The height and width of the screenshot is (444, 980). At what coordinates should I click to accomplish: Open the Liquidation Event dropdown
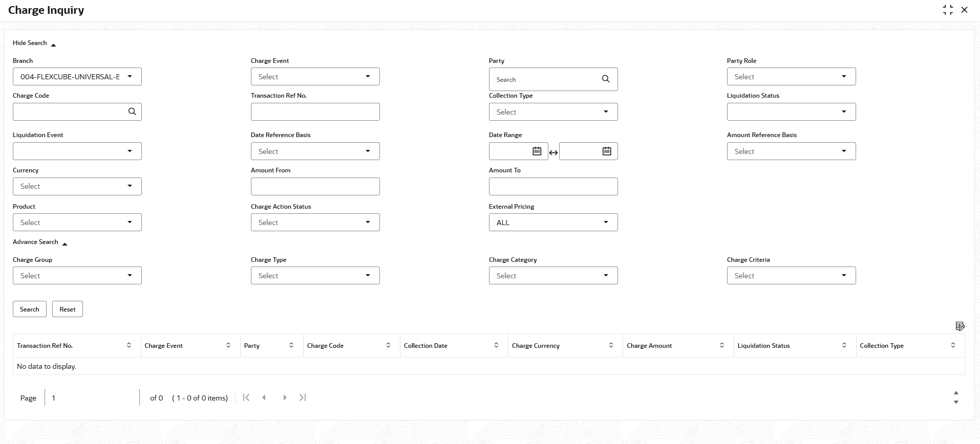point(77,151)
